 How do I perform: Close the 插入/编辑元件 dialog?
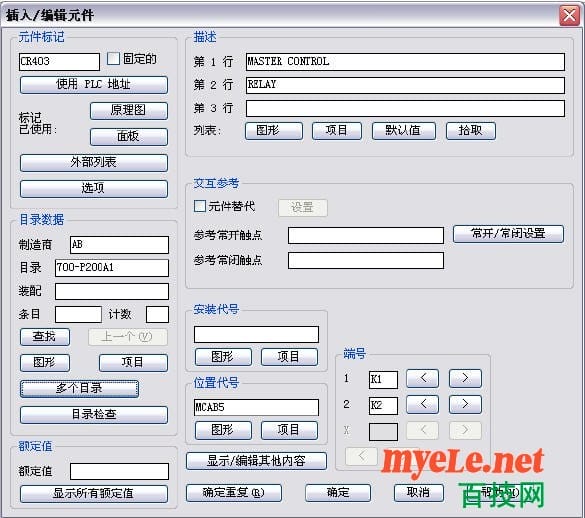pyautogui.click(x=569, y=16)
